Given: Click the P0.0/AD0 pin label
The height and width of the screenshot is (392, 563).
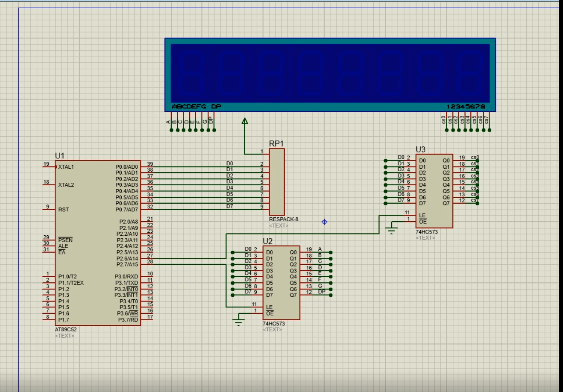Looking at the screenshot, I should (126, 167).
